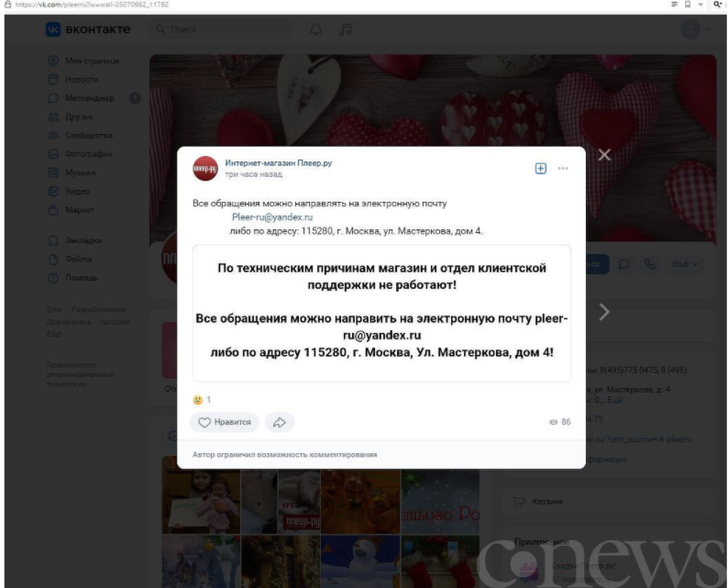This screenshot has height=588, width=728.
Task: Click the phone call icon on group page
Action: (x=650, y=264)
